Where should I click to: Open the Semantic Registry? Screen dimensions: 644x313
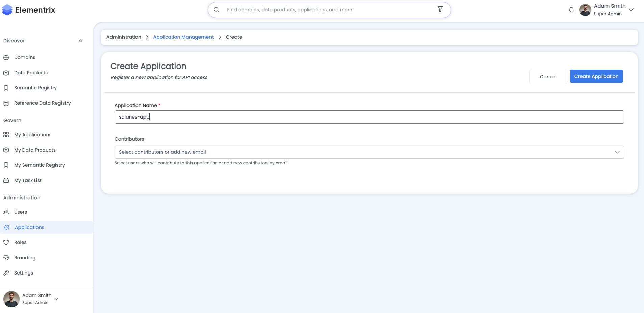click(35, 88)
